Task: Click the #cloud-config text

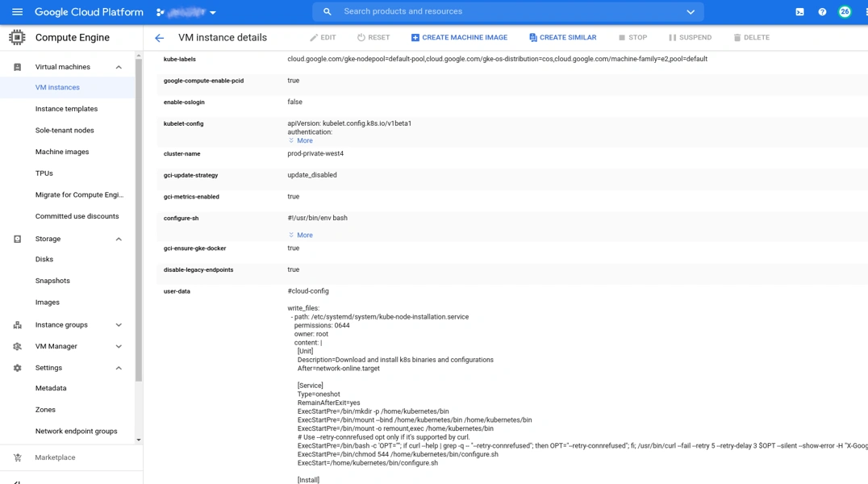Action: pyautogui.click(x=308, y=291)
